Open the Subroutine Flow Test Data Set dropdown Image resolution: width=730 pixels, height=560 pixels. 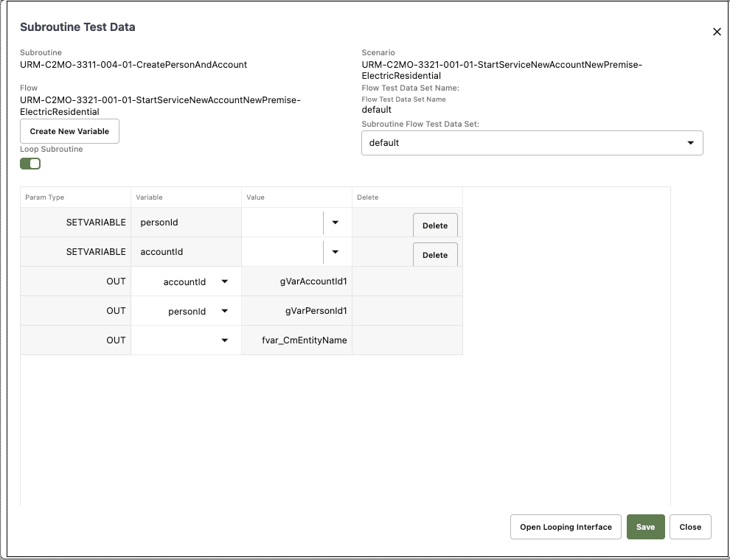coord(532,143)
